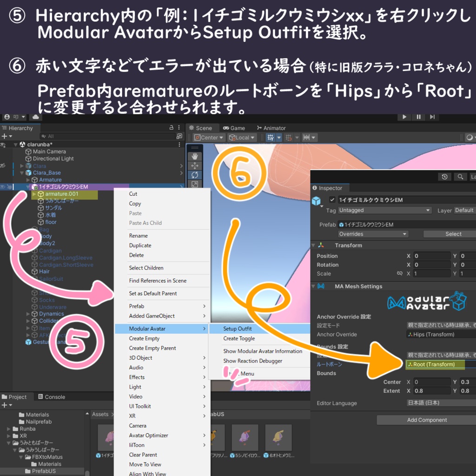
Task: Open the Console tab
Action: click(52, 397)
